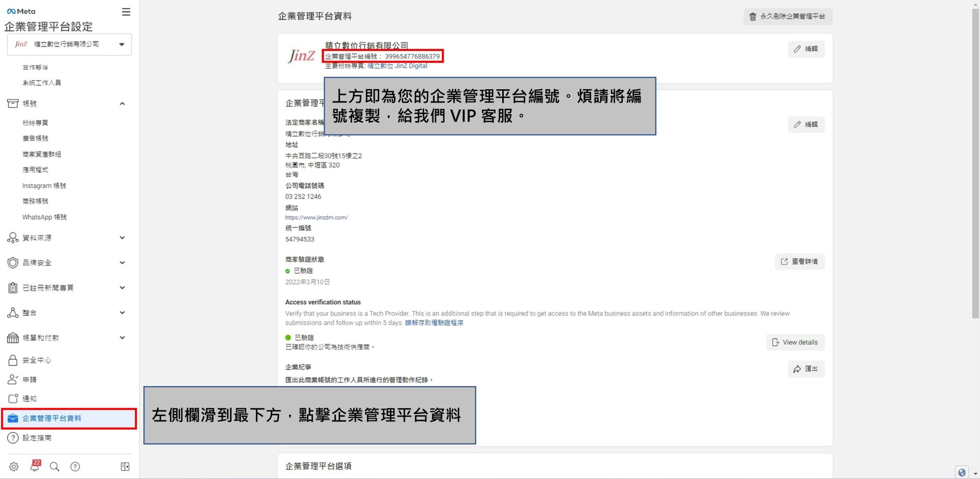Screen dimensions: 980x479
Task: Click 編輯 button next to company name
Action: tap(806, 49)
